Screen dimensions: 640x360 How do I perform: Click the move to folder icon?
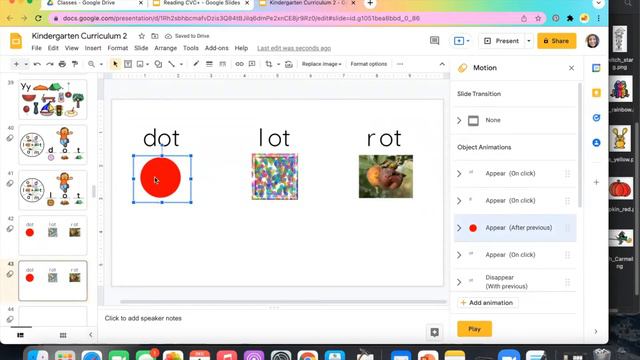[x=155, y=36]
